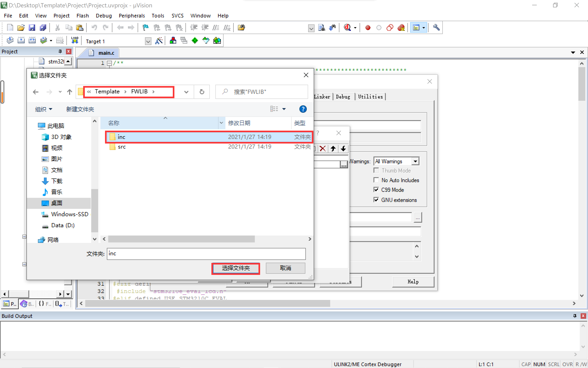Enable the No Auto Includes checkbox

(376, 180)
